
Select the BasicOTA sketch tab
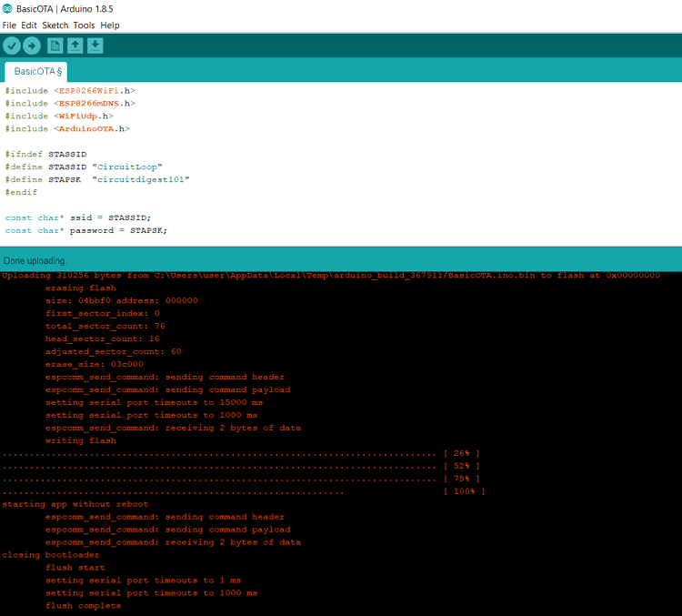coord(36,71)
